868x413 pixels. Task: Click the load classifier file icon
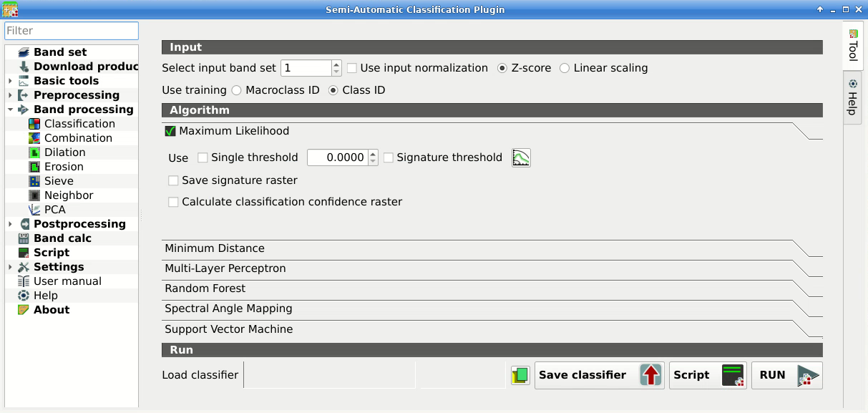pos(520,375)
